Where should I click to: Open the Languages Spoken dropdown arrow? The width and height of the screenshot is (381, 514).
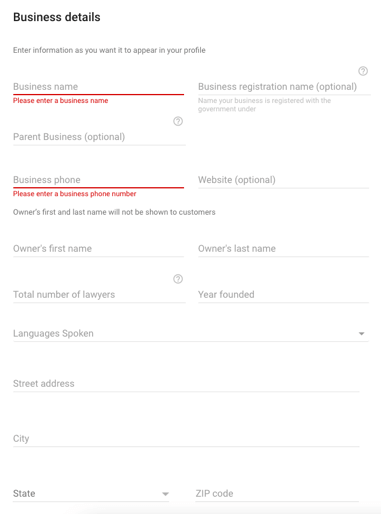[361, 334]
